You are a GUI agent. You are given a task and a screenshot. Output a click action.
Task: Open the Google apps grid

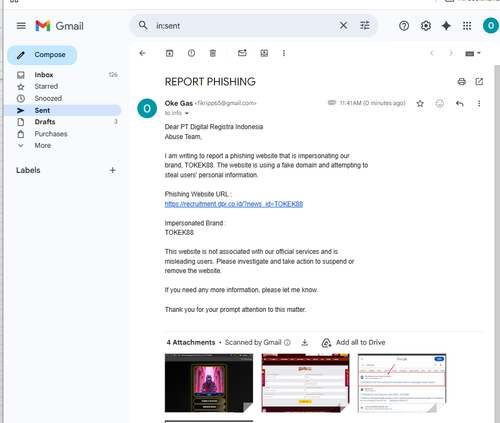[x=467, y=26]
